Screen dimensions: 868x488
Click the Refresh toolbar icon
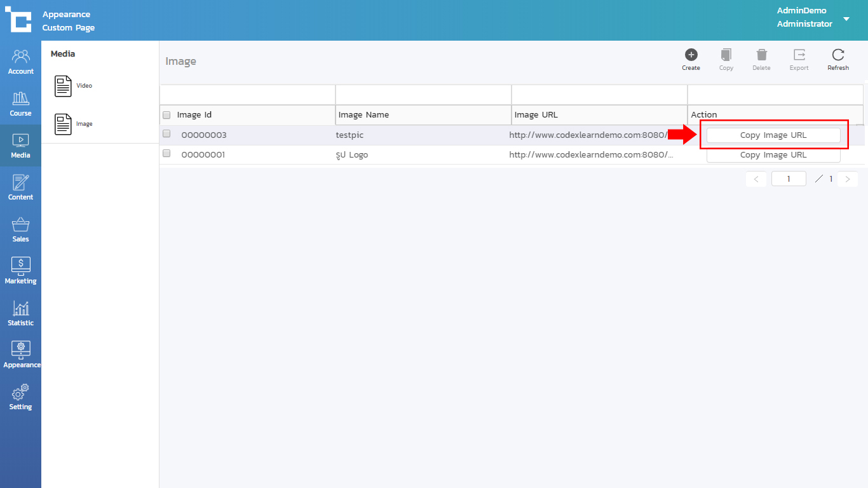(x=837, y=55)
